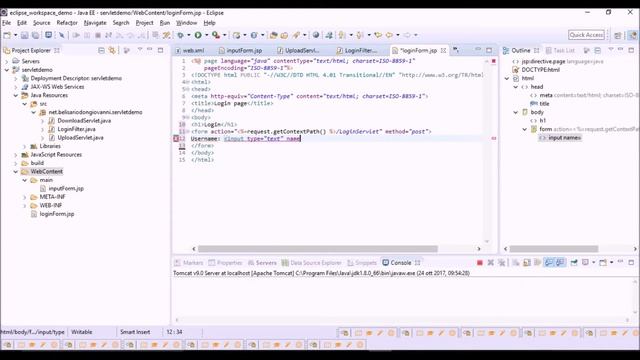Open the Open Console dropdown arrow

[x=611, y=262]
